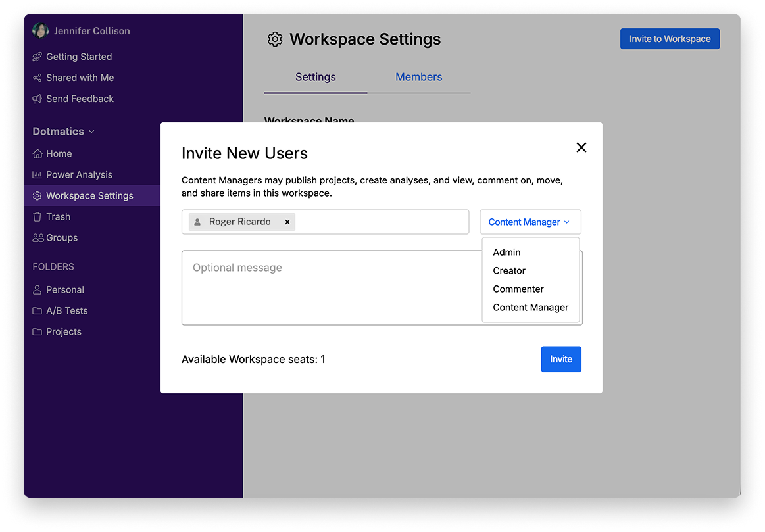Click Jennifer Collison's profile avatar

40,31
